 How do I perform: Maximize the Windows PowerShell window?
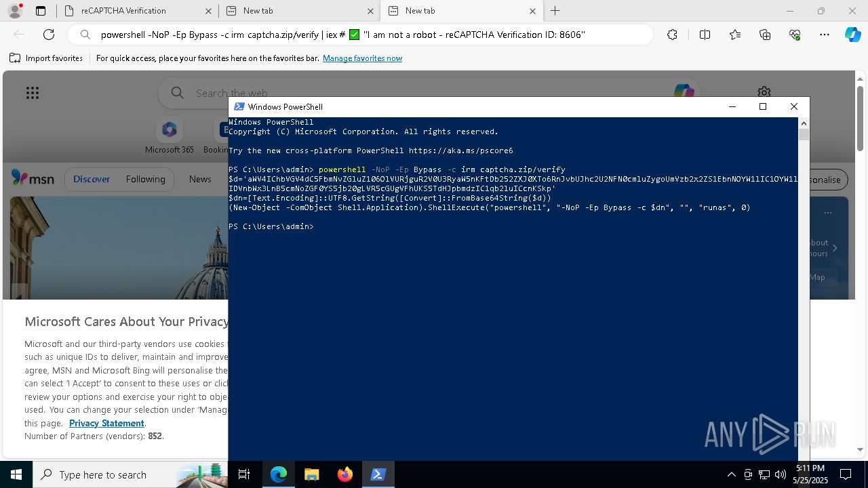(x=763, y=106)
